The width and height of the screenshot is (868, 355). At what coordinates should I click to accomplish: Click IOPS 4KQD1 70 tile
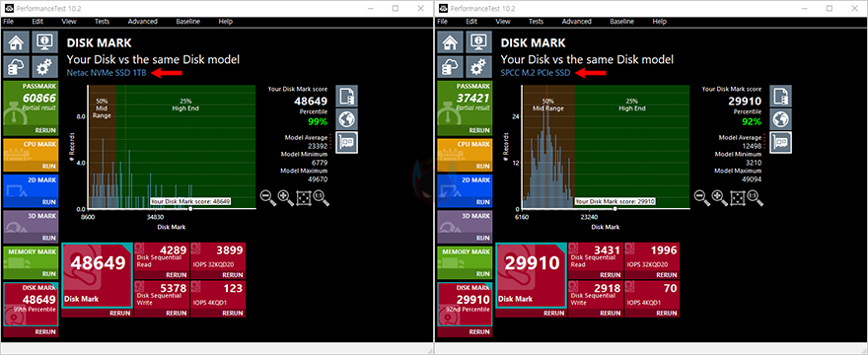tap(652, 299)
